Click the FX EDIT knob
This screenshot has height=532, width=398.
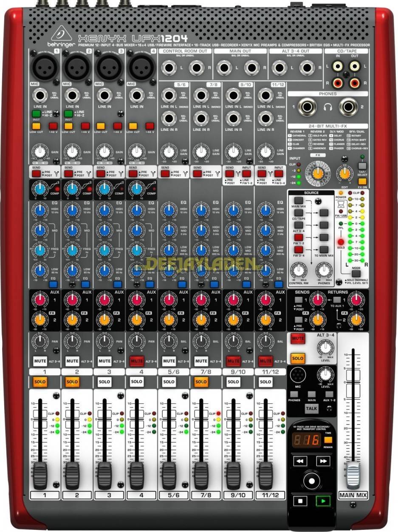pyautogui.click(x=344, y=173)
